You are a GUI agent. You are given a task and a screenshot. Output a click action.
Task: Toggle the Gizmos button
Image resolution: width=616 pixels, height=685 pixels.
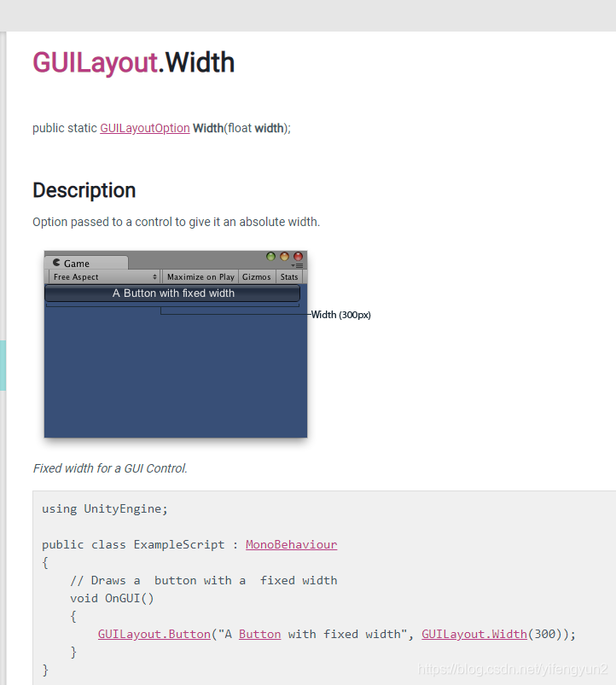pos(257,277)
